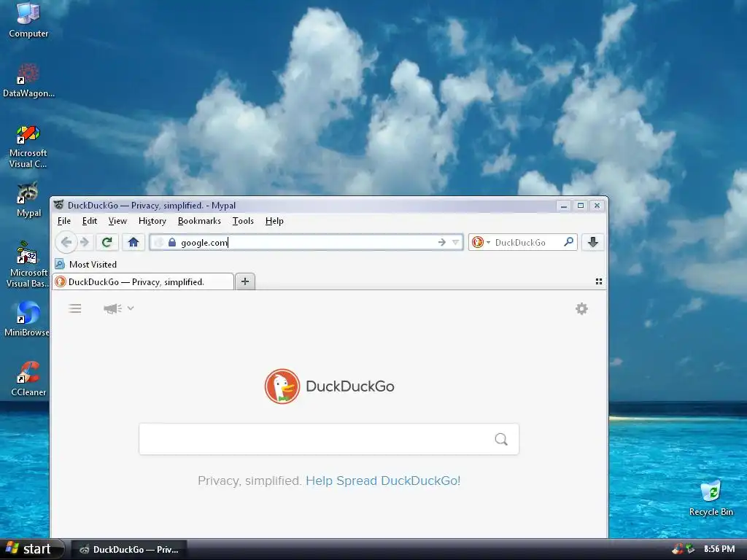Open the Most Visited bookmarks folder

coord(86,264)
